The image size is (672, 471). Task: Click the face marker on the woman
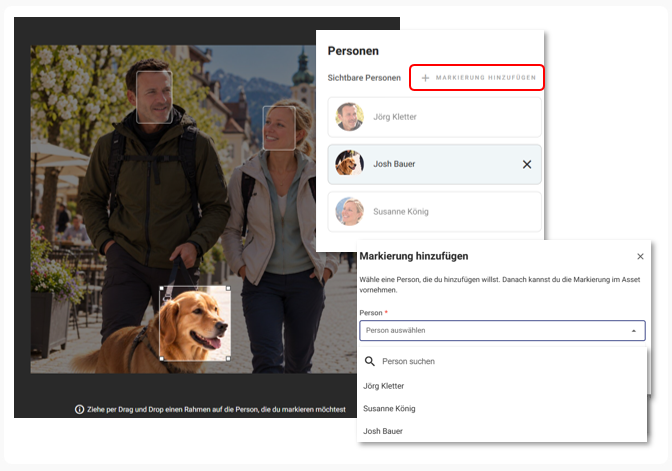pos(279,128)
